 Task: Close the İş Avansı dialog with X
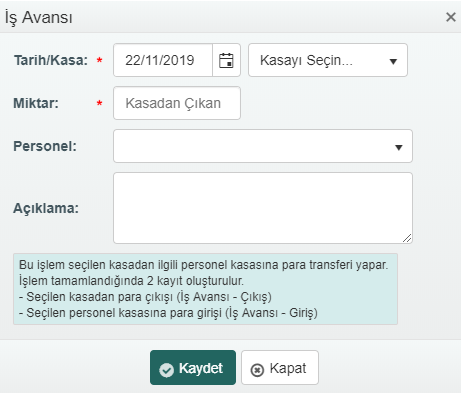tap(451, 17)
